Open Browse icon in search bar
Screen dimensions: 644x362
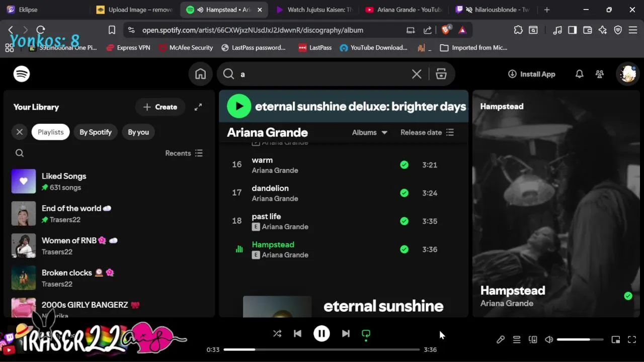441,74
